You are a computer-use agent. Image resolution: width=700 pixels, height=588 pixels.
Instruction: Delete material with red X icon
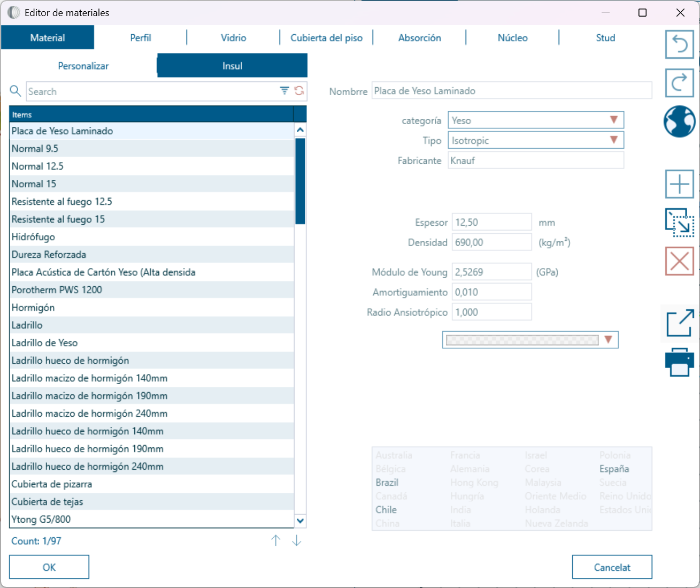tap(679, 261)
